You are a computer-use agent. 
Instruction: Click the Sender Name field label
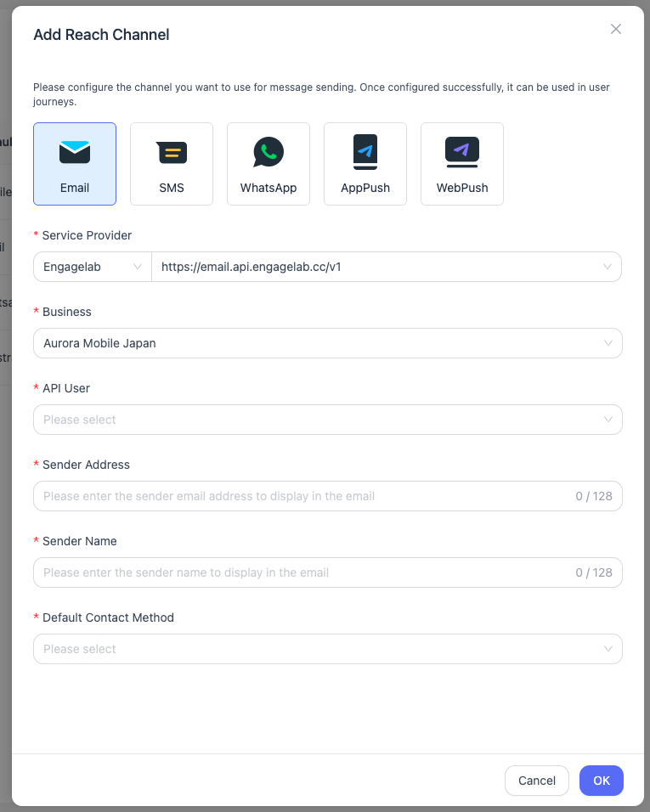pyautogui.click(x=80, y=541)
